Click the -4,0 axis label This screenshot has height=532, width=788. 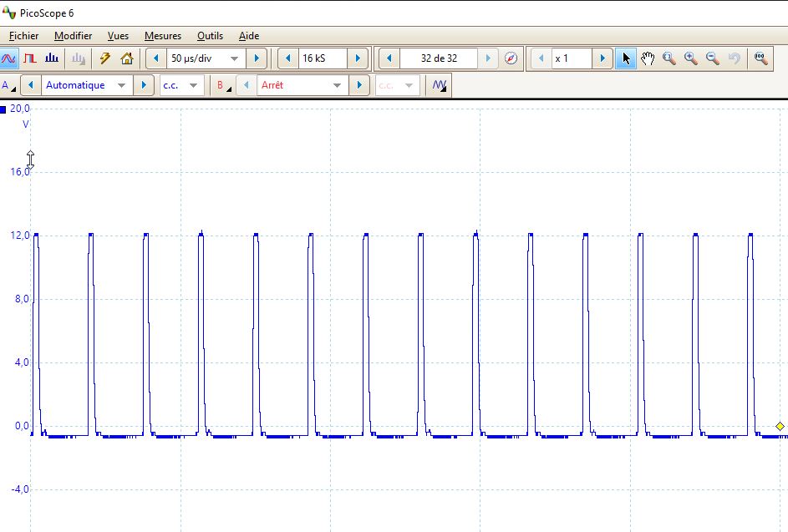point(20,489)
